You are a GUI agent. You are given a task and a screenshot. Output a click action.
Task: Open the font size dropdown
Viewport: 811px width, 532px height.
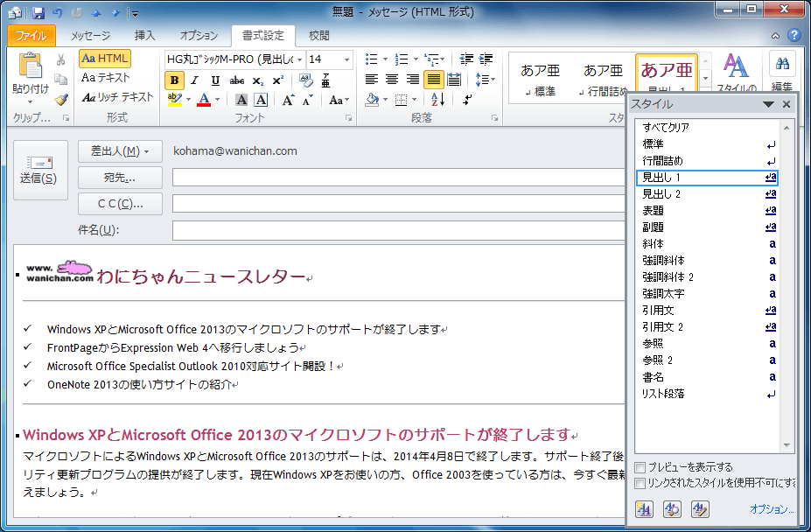tap(346, 60)
